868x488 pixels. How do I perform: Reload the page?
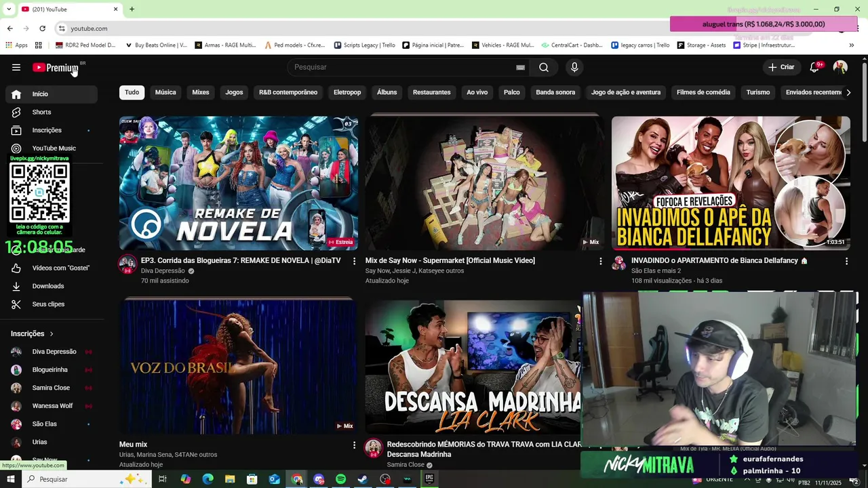point(42,28)
